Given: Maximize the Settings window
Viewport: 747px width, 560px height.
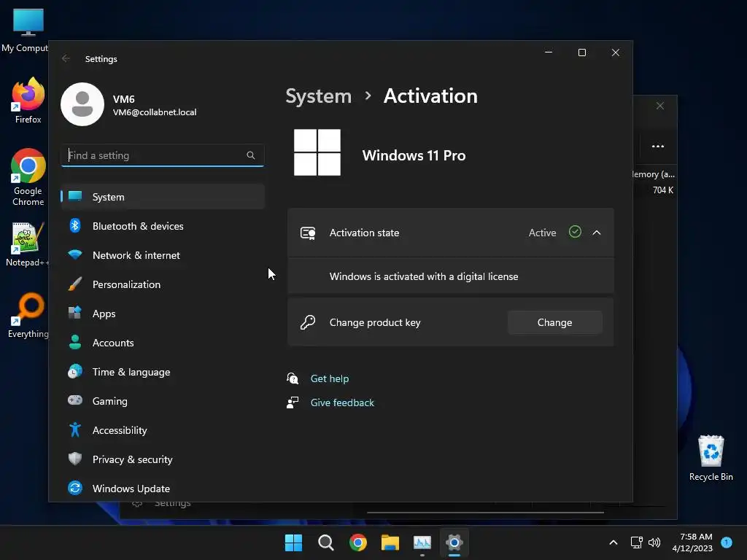Looking at the screenshot, I should click(581, 52).
